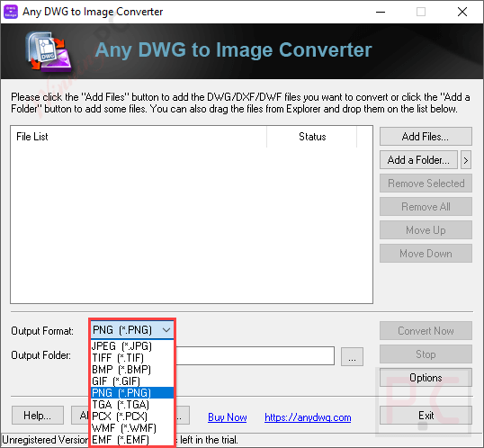Viewport: 484px width, 448px height.
Task: Expand arrow next to Add a Folder
Action: pos(466,160)
